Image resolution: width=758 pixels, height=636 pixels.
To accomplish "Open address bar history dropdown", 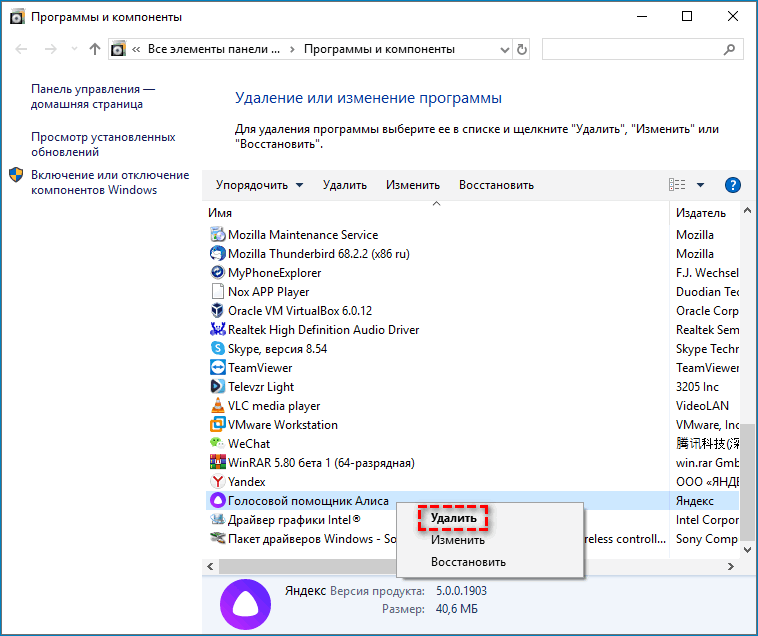I will click(x=502, y=49).
